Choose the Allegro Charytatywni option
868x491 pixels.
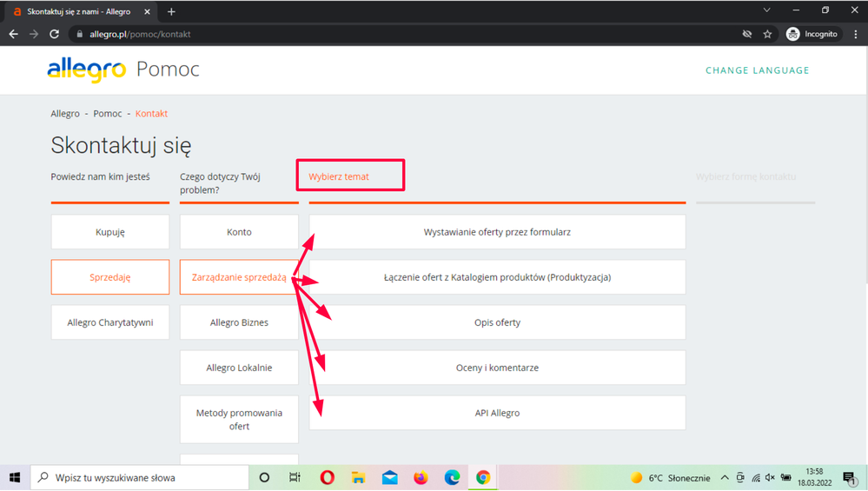coord(110,322)
